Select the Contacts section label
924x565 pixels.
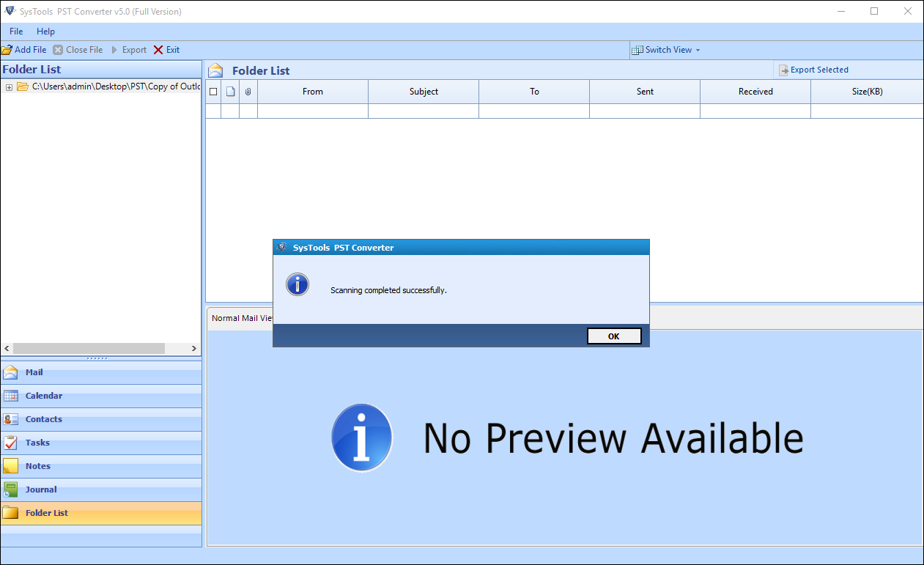point(44,419)
